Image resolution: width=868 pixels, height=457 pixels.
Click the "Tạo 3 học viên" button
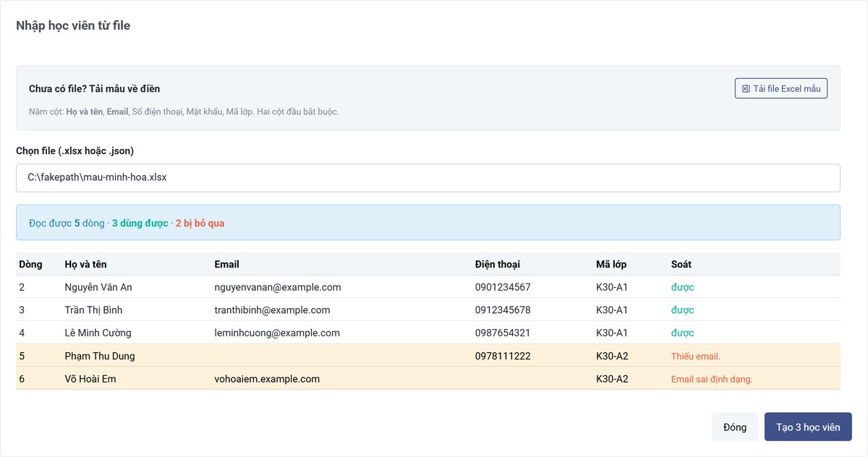[808, 427]
